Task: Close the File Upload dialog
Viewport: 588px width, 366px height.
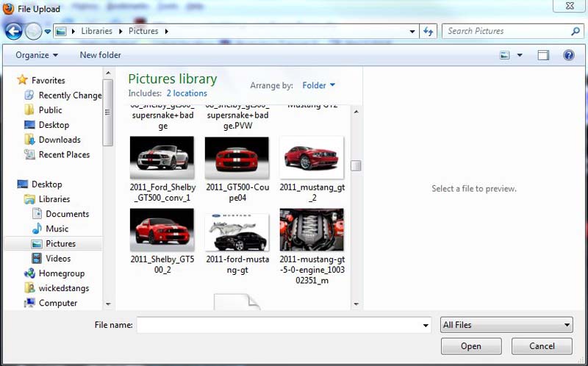Action: (x=570, y=6)
